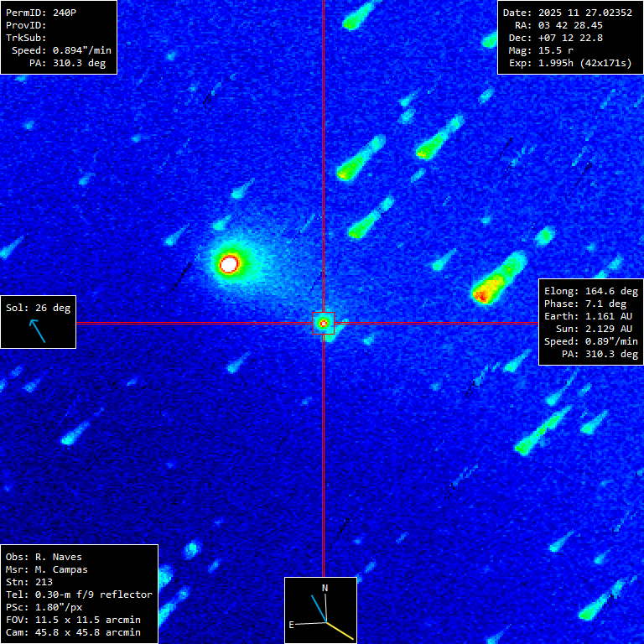This screenshot has height=644, width=644.
Task: Click the Exp 1.995h exposure line
Action: (570, 63)
